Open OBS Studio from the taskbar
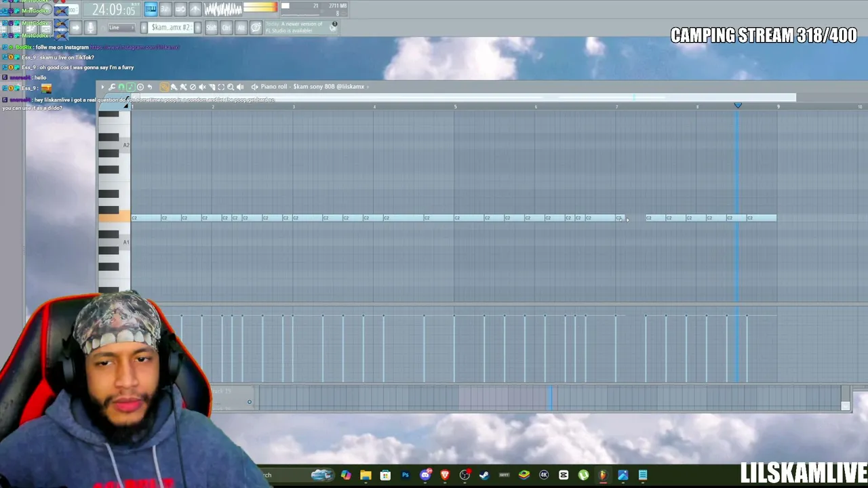This screenshot has width=868, height=488. click(465, 475)
